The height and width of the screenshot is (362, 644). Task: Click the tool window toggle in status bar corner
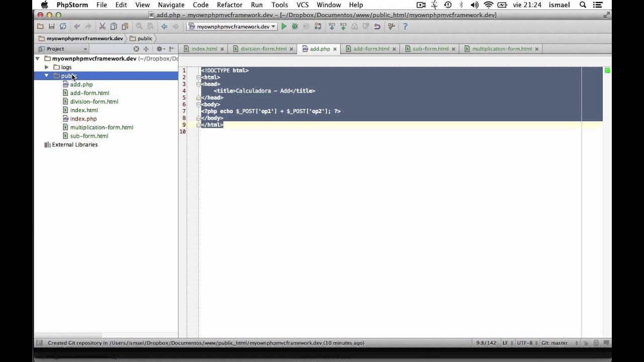click(x=39, y=343)
